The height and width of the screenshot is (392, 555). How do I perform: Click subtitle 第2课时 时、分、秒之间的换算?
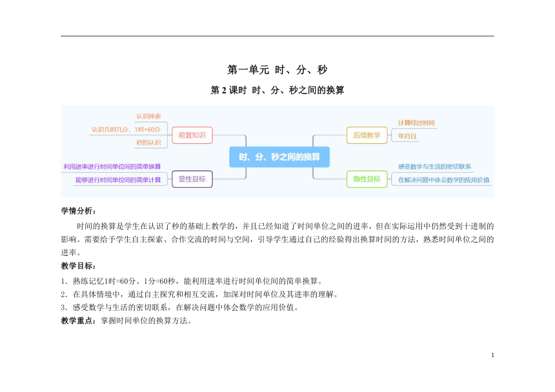pyautogui.click(x=277, y=90)
